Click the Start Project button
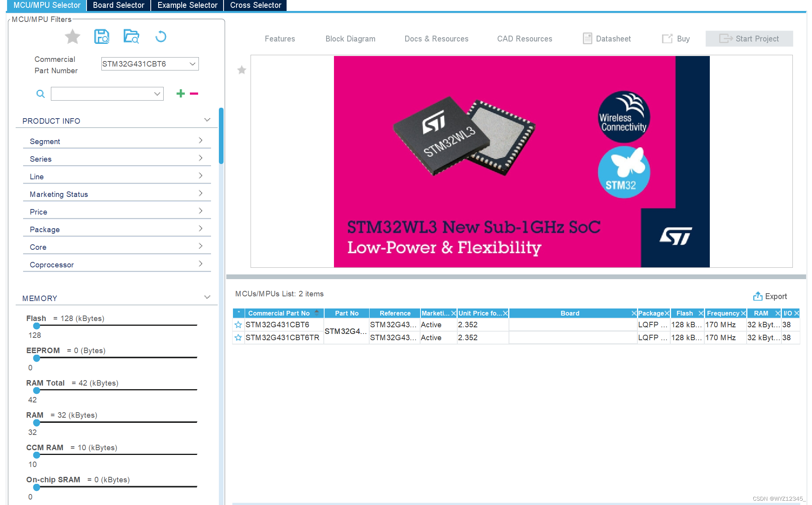 pyautogui.click(x=749, y=39)
